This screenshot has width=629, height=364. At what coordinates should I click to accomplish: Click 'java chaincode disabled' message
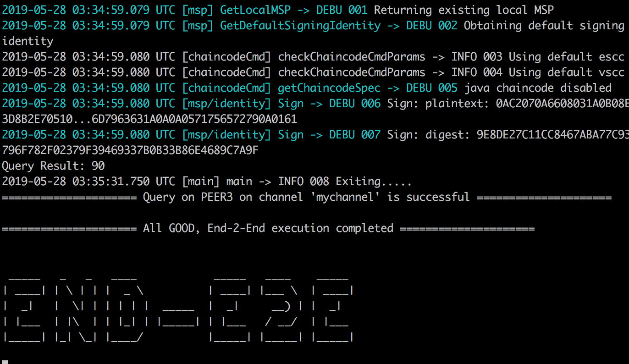click(x=538, y=88)
